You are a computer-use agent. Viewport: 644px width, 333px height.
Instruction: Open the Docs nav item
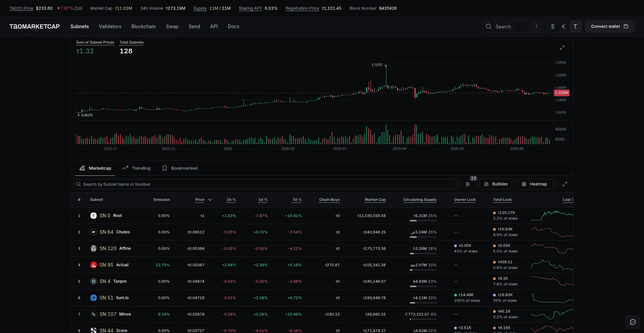point(233,26)
